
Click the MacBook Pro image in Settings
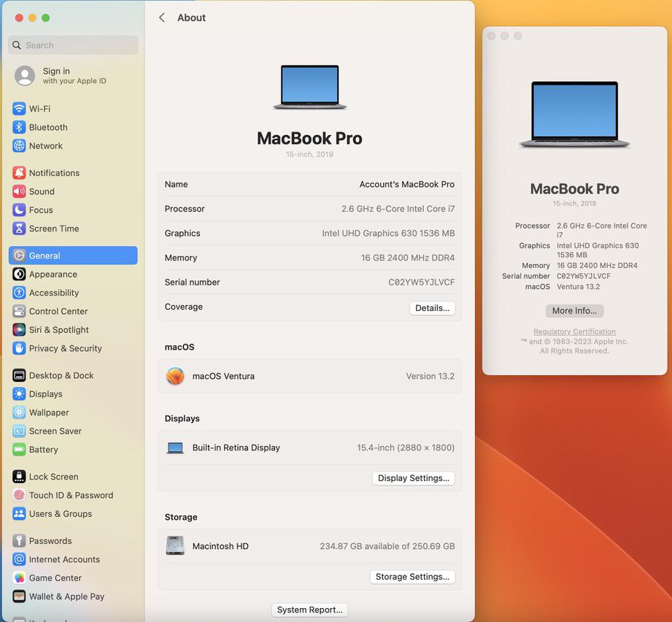(310, 87)
